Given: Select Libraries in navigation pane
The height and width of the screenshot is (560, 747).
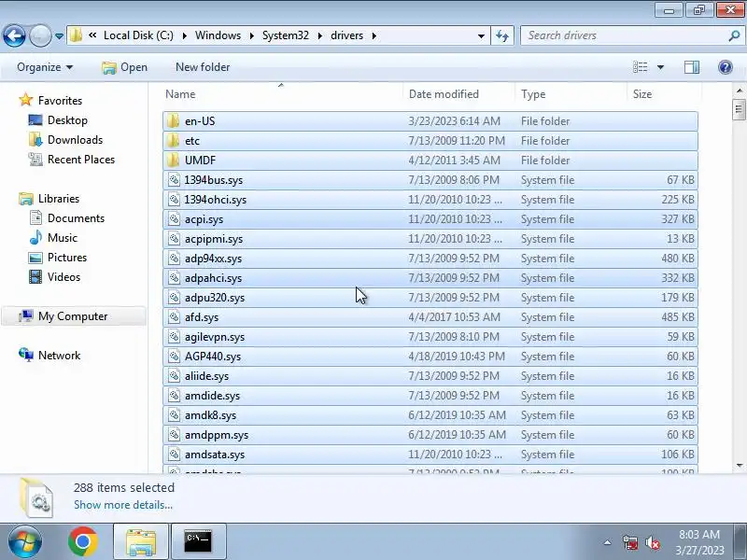Looking at the screenshot, I should [x=59, y=199].
